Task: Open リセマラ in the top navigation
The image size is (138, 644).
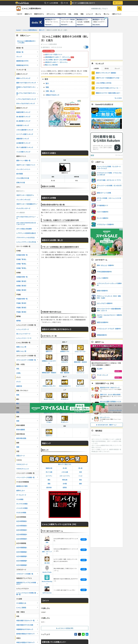Action: 19,14
